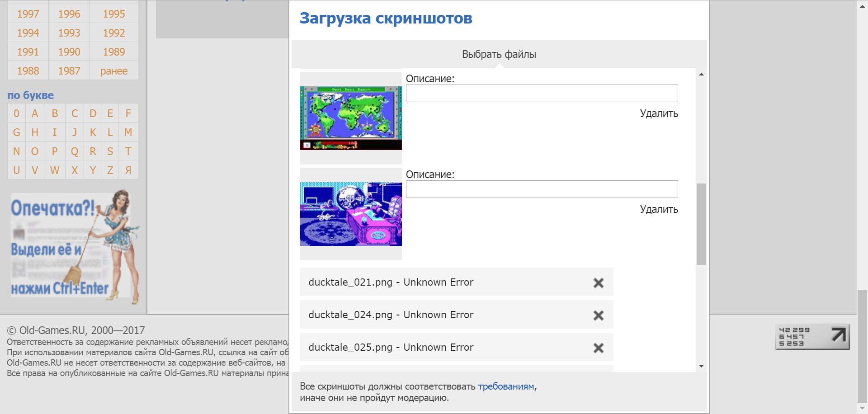Filter games by year 1994

click(28, 33)
